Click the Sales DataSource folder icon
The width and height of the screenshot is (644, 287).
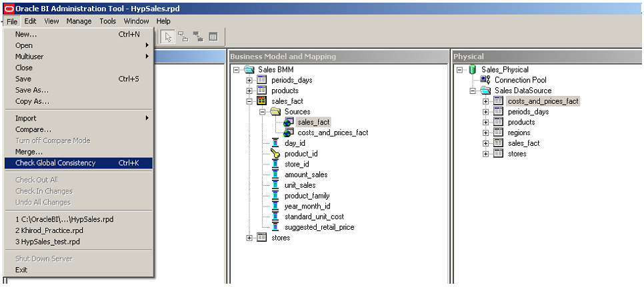(x=485, y=91)
